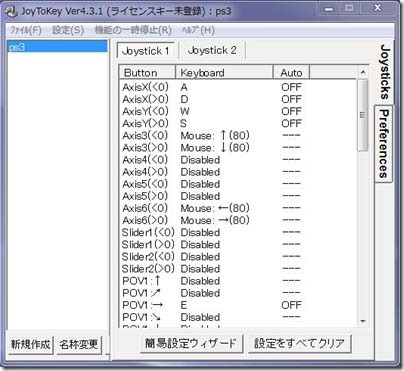
Task: Select the Joysticks vertical tab
Action: click(x=385, y=72)
